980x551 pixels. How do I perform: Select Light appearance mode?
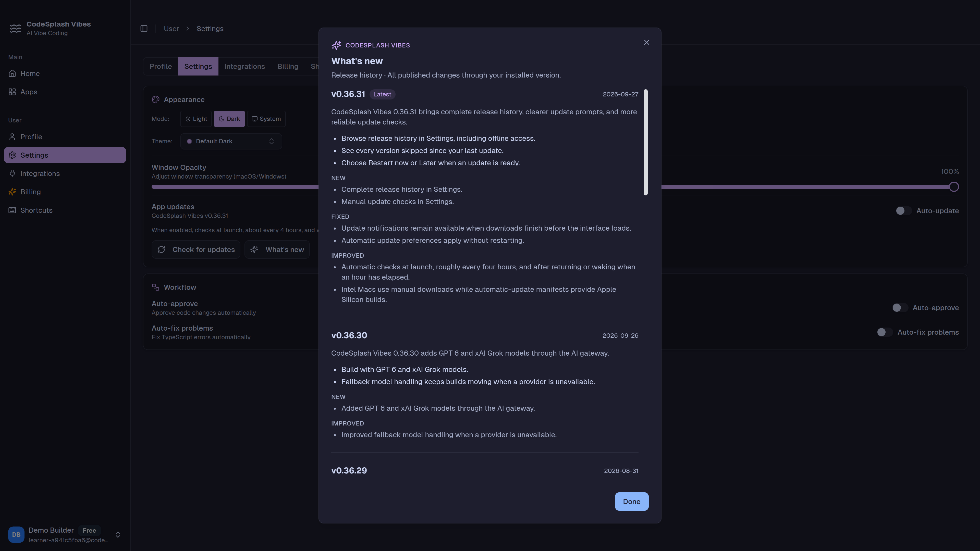(x=196, y=119)
